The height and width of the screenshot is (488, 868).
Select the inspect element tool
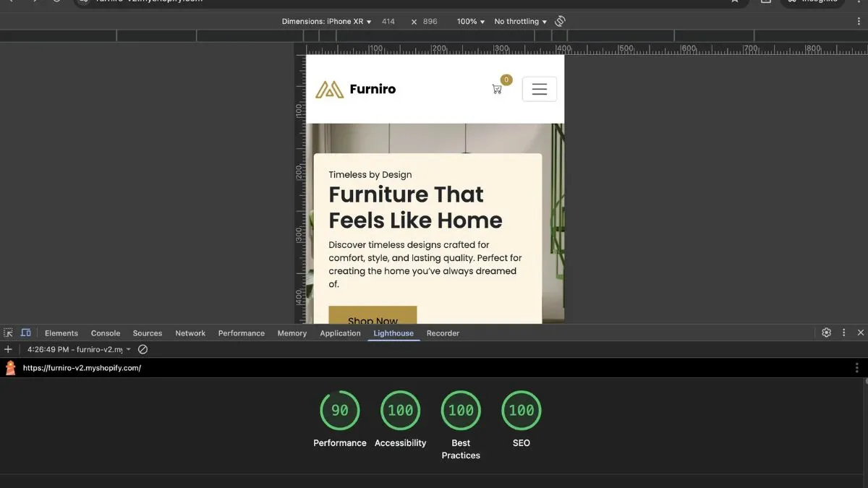click(x=7, y=332)
